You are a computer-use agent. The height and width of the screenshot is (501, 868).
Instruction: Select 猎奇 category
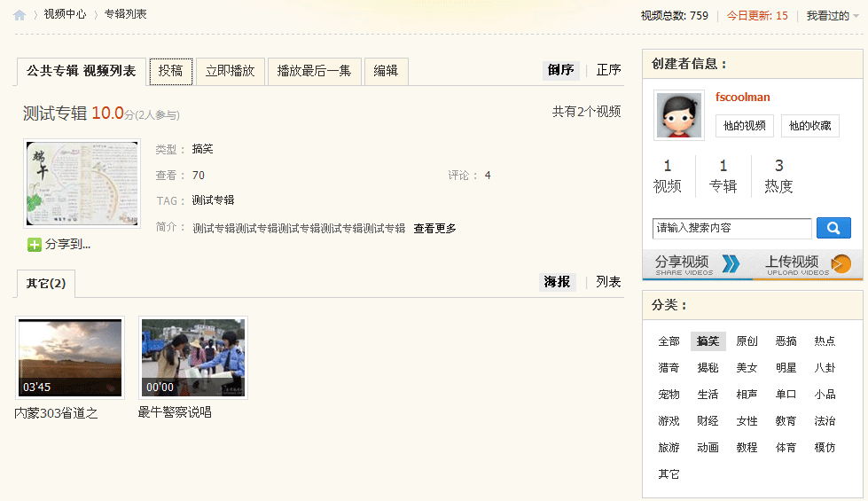[669, 368]
